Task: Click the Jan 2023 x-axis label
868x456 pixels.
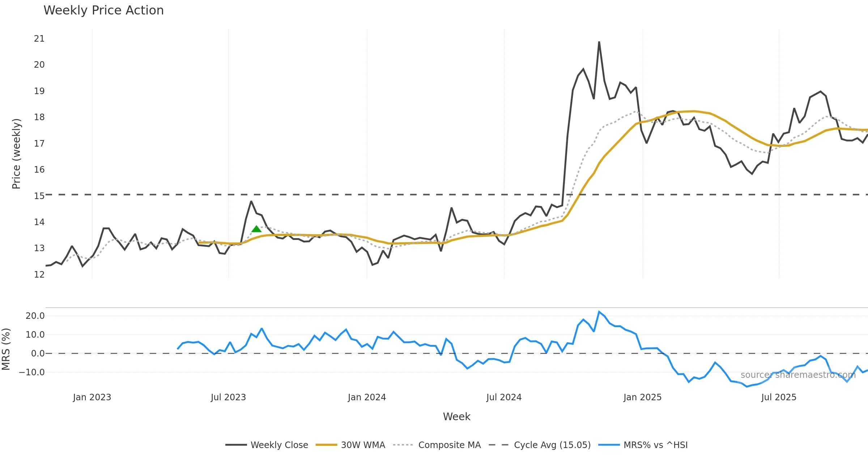Action: click(x=92, y=397)
